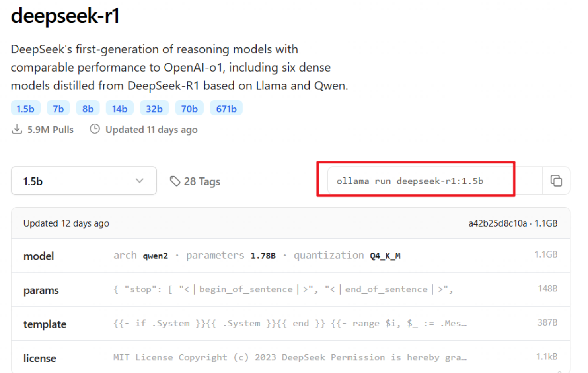Select the 8b size tag

[x=88, y=108]
